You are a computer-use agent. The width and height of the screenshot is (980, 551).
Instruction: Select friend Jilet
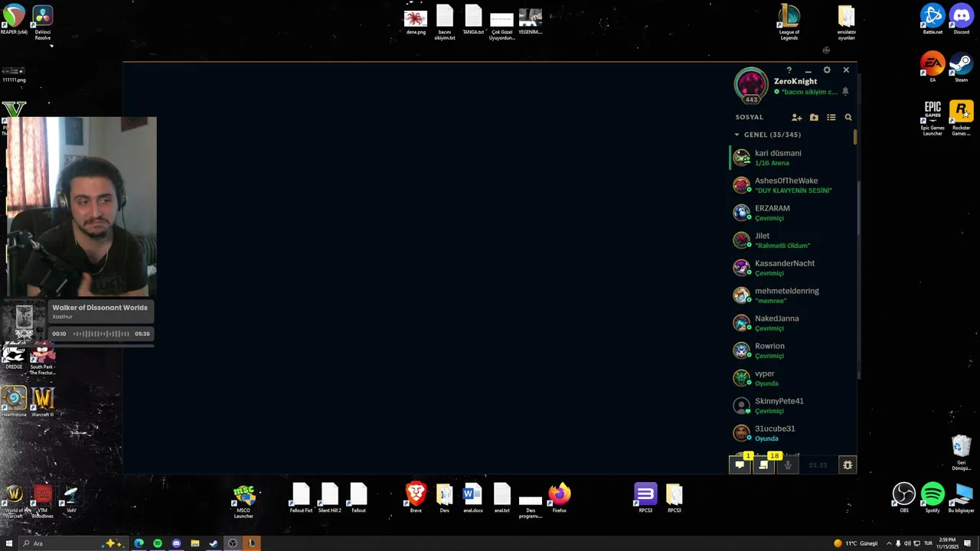[791, 240]
